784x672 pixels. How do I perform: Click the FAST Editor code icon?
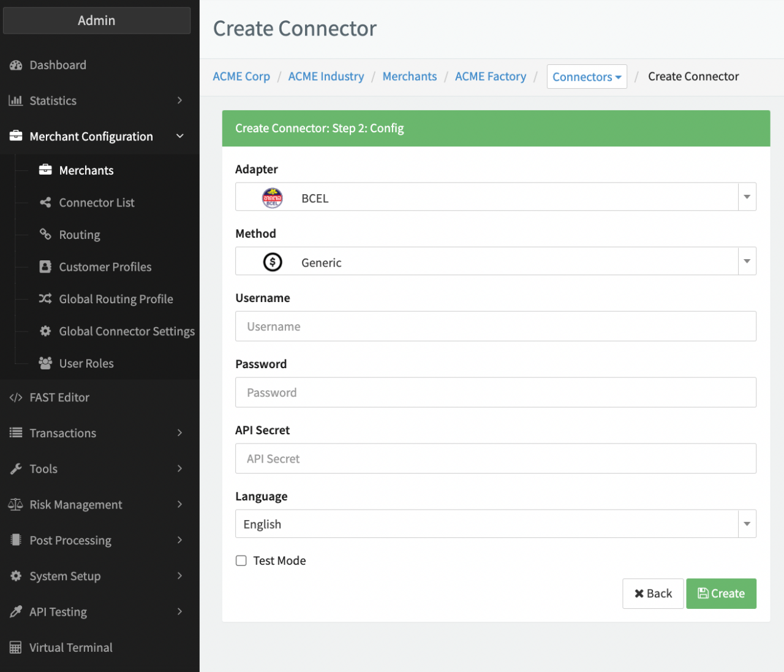click(16, 398)
